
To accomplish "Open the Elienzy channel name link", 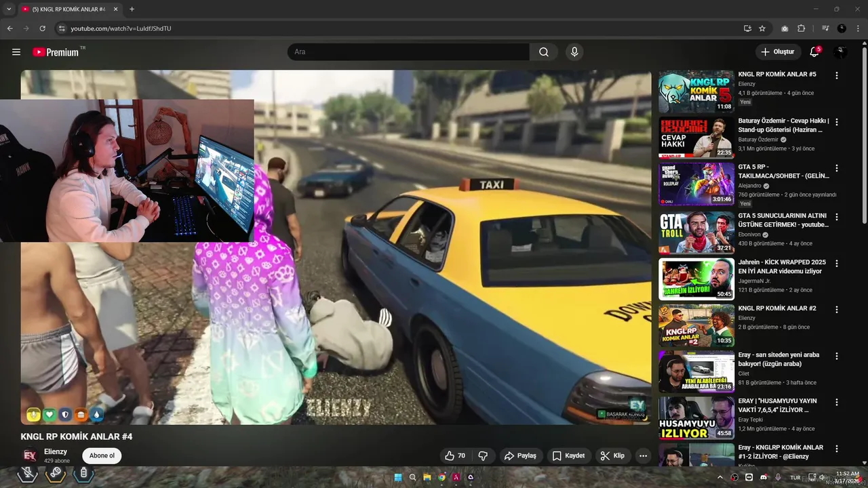I will (56, 451).
